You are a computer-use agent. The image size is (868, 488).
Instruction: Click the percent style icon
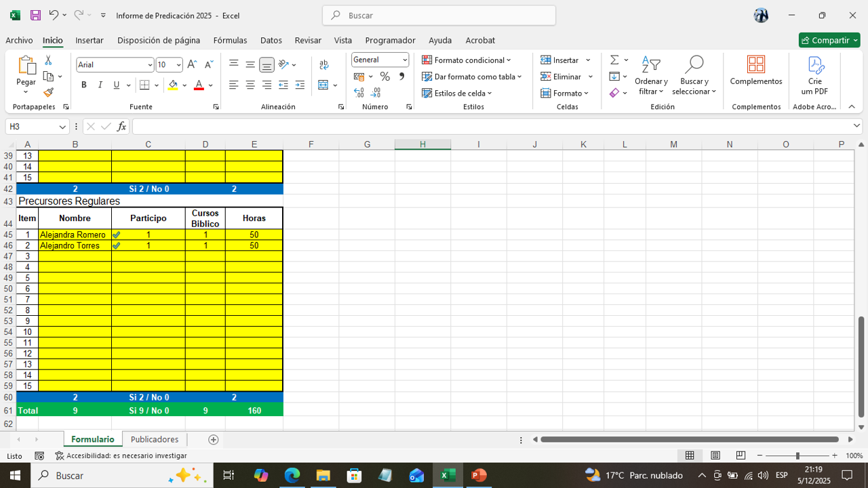(x=384, y=77)
